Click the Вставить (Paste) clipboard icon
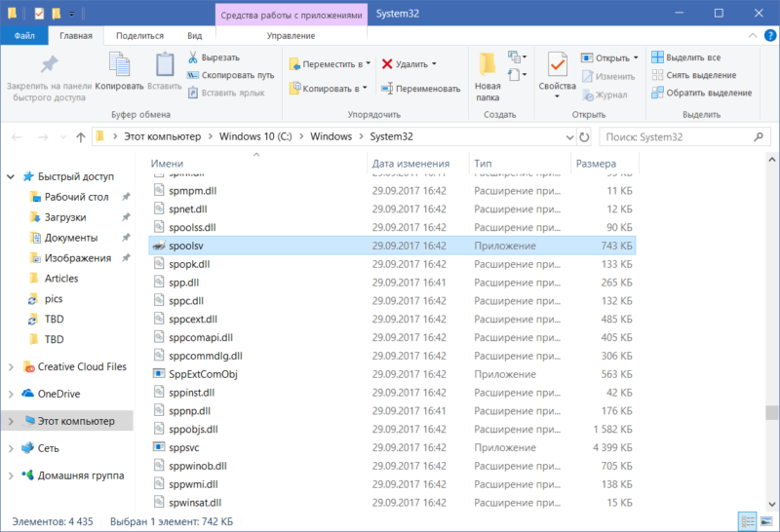Viewport: 780px width, 532px height. (x=165, y=64)
